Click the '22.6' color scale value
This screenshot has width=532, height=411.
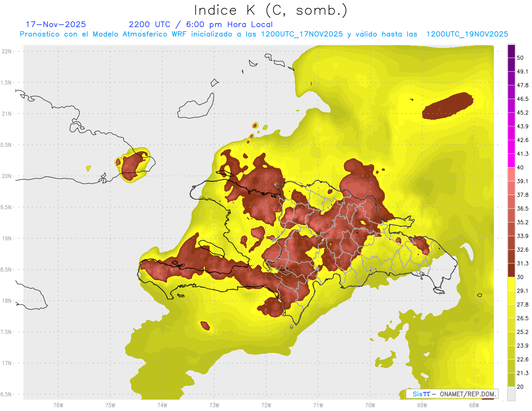coord(522,360)
